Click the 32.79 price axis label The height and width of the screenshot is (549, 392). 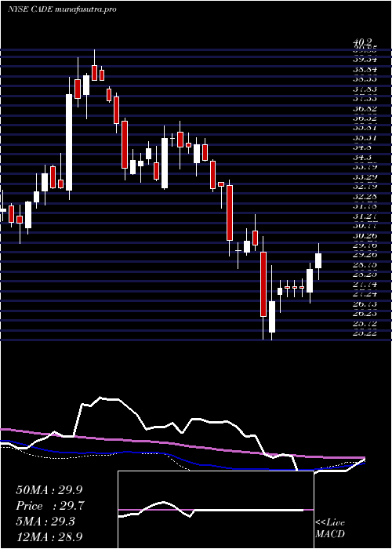tap(366, 187)
